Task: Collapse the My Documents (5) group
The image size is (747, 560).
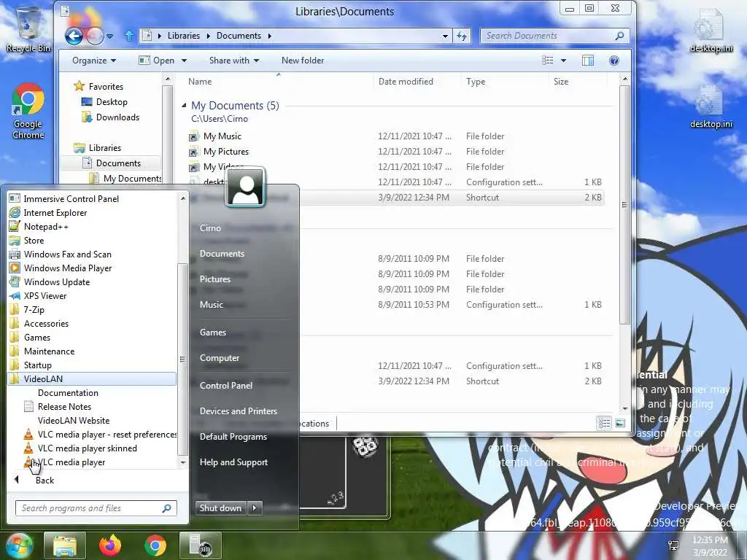Action: coord(184,105)
